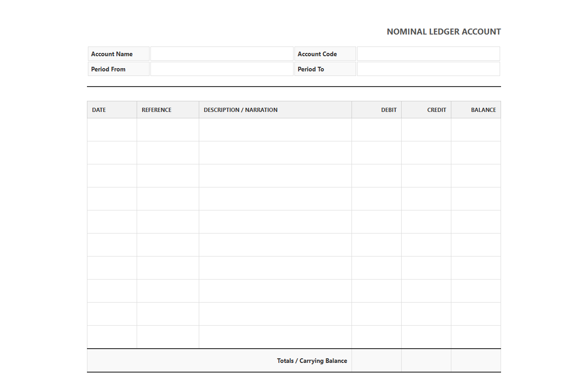The height and width of the screenshot is (391, 588).
Task: Click the Balance total cell in totals row
Action: coord(476,361)
